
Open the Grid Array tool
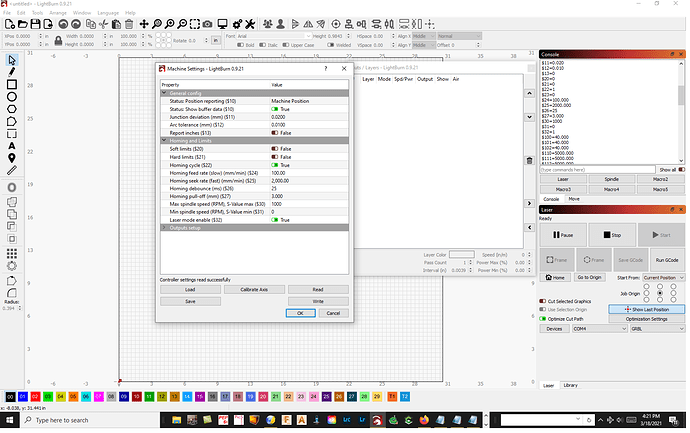(x=12, y=253)
